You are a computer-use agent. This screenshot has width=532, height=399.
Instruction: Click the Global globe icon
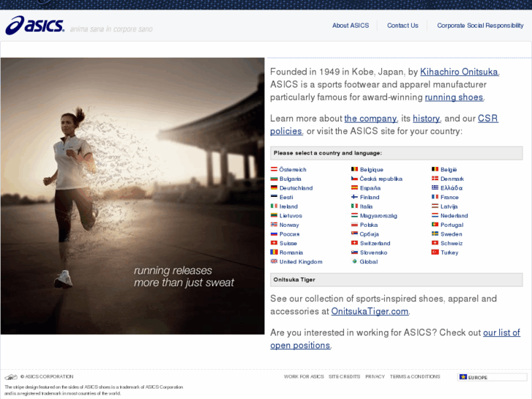(x=354, y=261)
